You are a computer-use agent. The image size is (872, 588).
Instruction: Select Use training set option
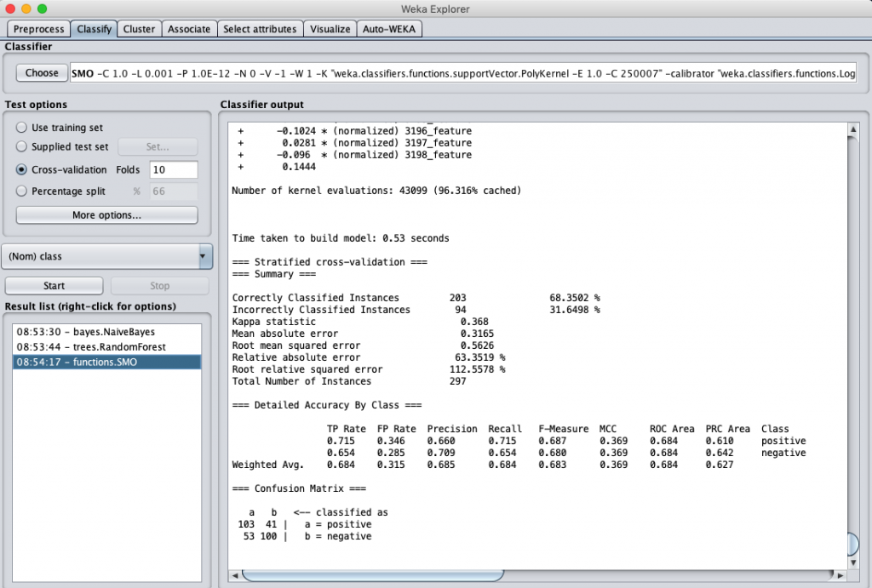(x=60, y=128)
